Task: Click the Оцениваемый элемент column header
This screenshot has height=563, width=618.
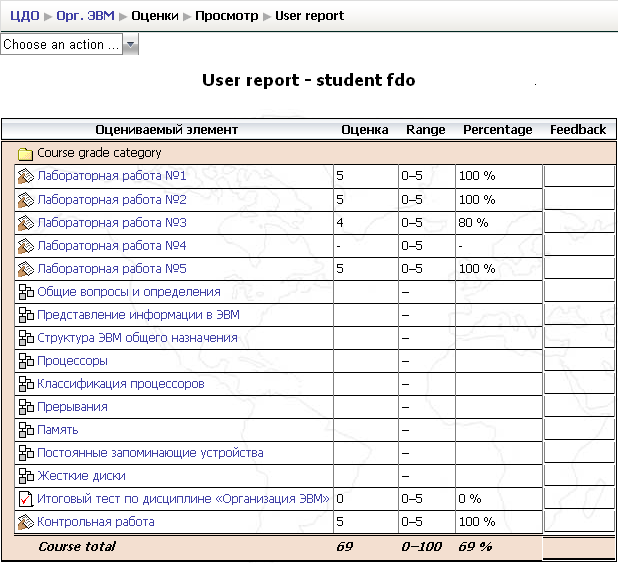Action: [x=167, y=130]
